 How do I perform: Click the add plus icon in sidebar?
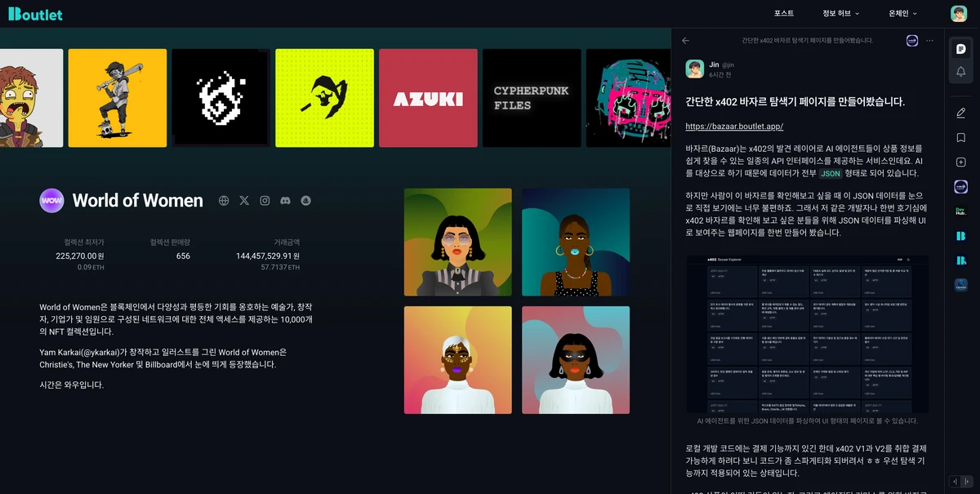pos(961,162)
